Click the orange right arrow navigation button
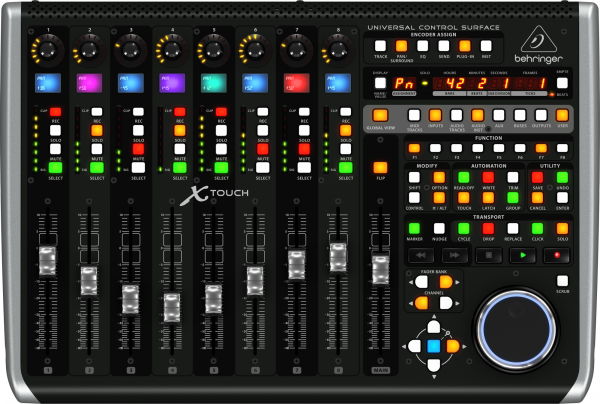600x404 pixels. (x=453, y=346)
